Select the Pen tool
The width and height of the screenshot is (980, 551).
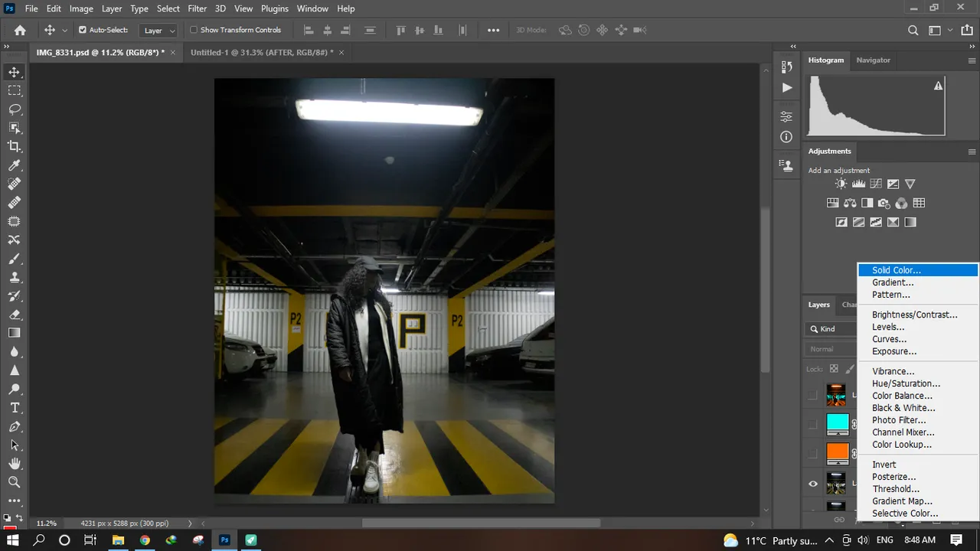(x=14, y=426)
